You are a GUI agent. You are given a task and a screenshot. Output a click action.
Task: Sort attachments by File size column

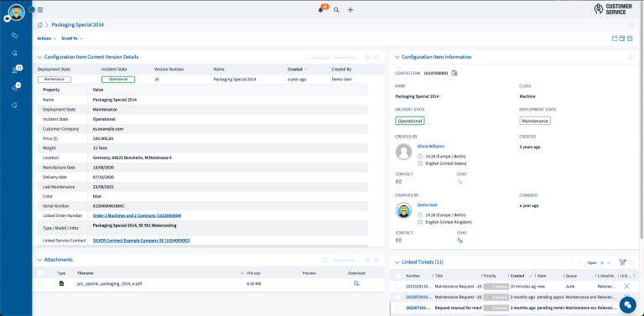click(x=253, y=273)
